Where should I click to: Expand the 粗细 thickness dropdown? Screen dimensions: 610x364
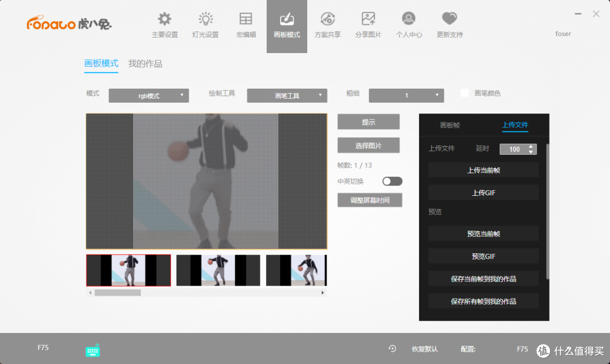(x=406, y=96)
